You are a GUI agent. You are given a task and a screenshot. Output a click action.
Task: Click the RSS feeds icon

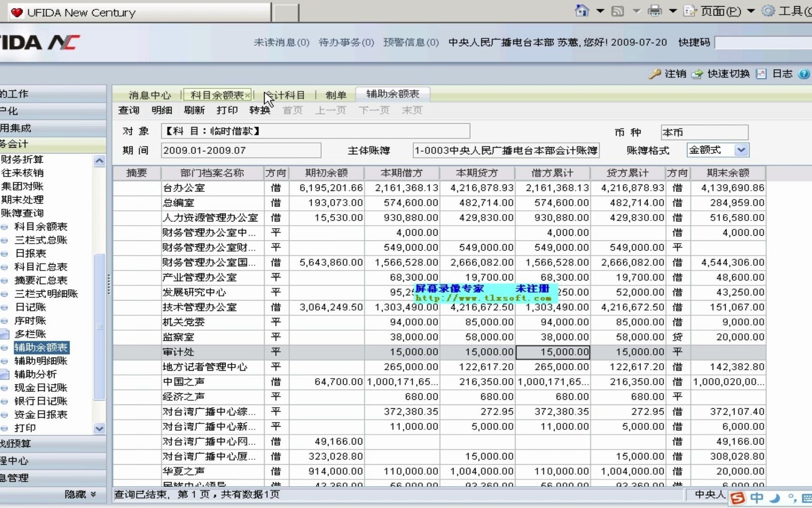[x=617, y=11]
